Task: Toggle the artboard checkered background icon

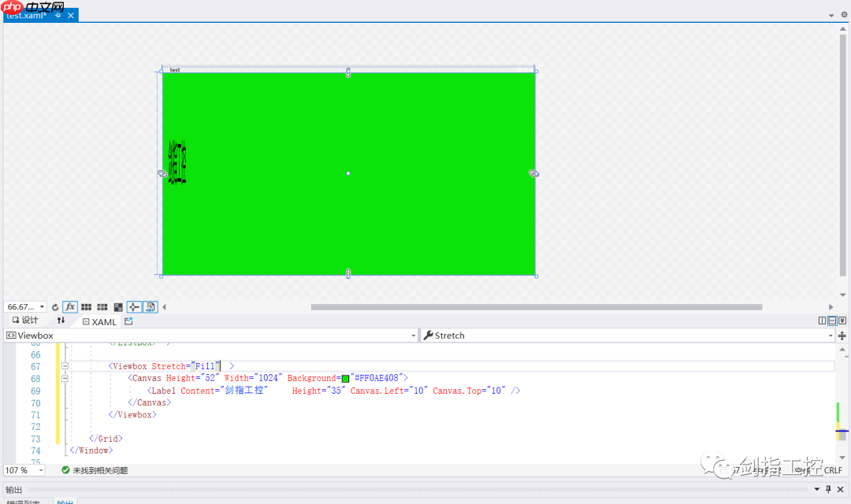Action: tap(118, 307)
